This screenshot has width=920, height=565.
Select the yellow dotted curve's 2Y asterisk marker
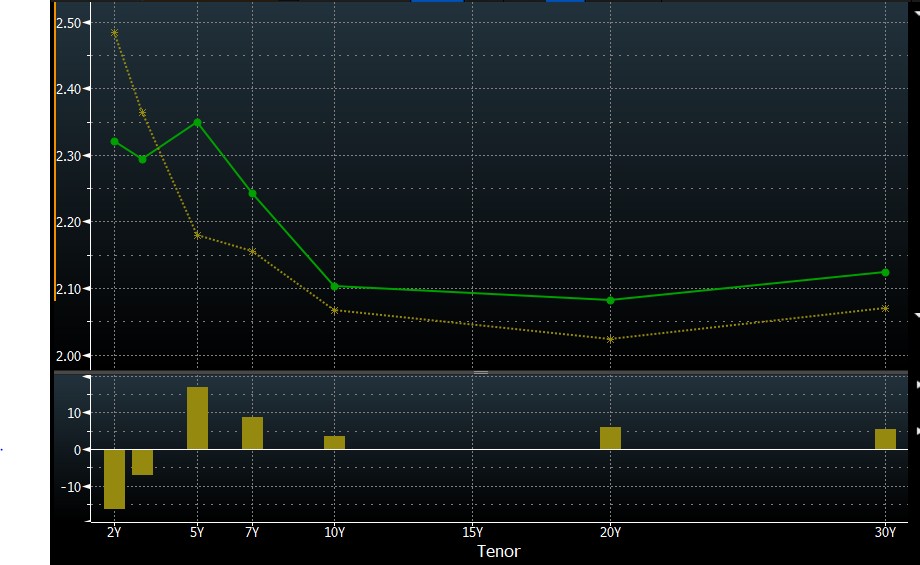[x=114, y=33]
